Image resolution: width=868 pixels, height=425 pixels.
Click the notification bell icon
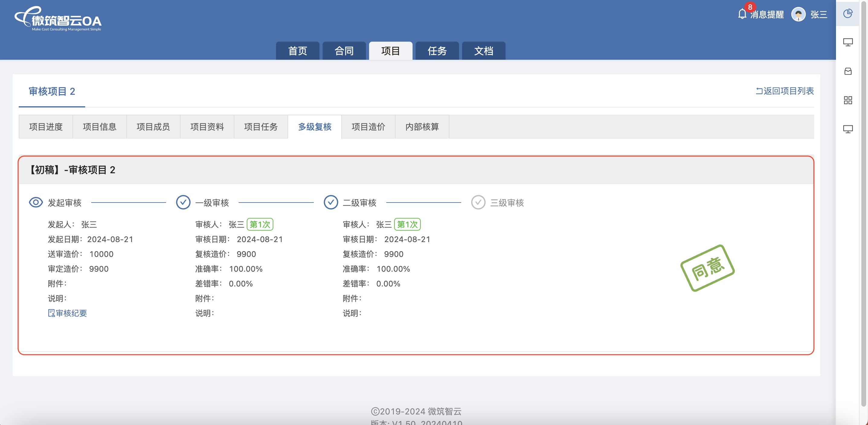pyautogui.click(x=742, y=14)
